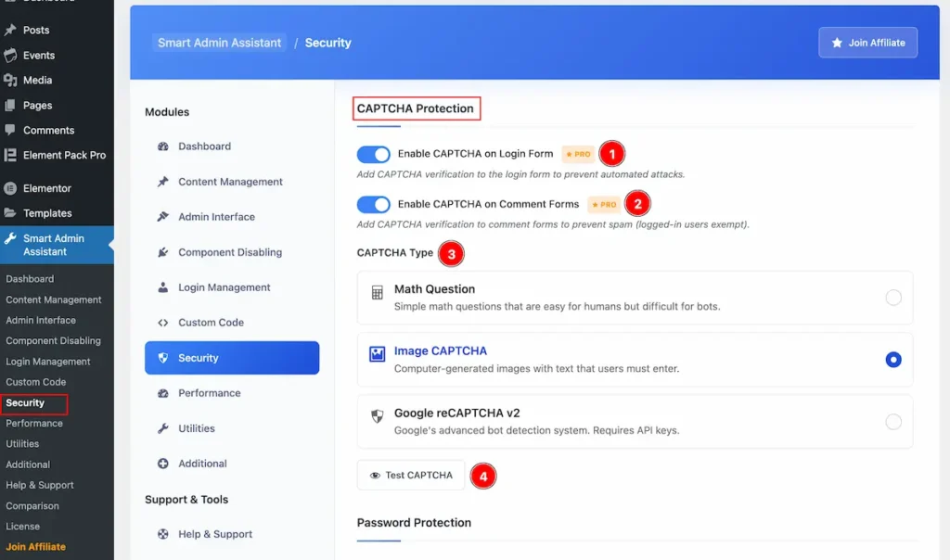Image resolution: width=950 pixels, height=560 pixels.
Task: Click the Content Management pin icon in Modules
Action: tap(163, 182)
